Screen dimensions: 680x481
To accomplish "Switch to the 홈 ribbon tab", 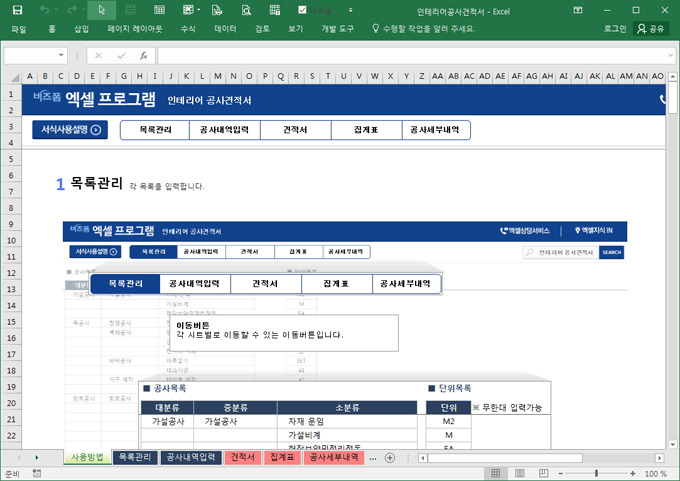I will tap(52, 29).
